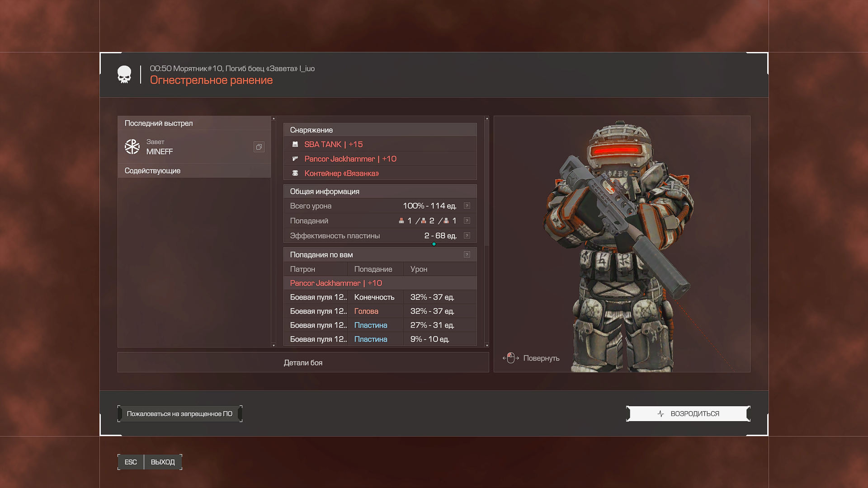Open help icon for Всего урона
Viewport: 868px width, 488px height.
[467, 206]
